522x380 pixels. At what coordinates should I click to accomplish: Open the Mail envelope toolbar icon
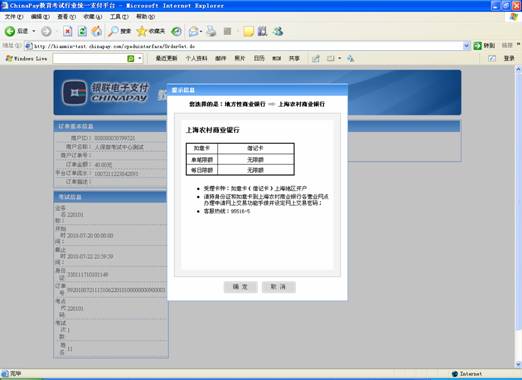[x=194, y=31]
